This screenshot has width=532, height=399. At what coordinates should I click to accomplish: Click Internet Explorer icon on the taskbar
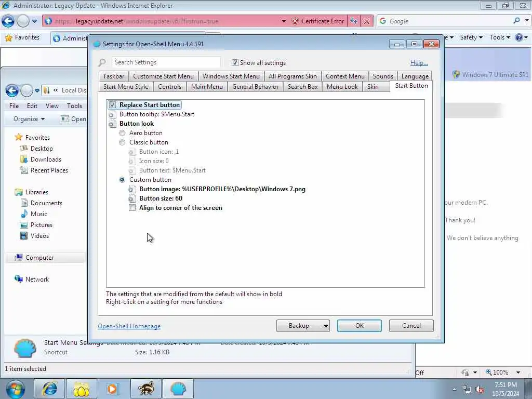(49, 389)
